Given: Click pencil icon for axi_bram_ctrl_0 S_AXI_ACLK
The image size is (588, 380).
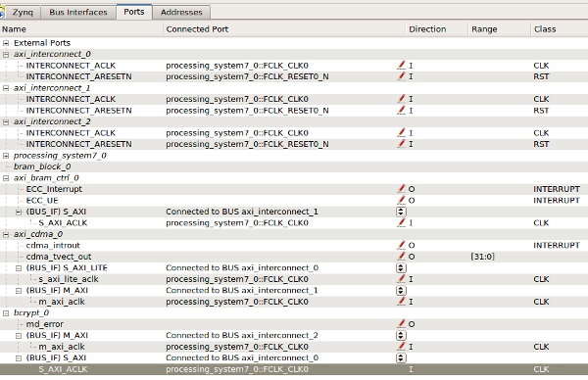Looking at the screenshot, I should click(x=401, y=222).
